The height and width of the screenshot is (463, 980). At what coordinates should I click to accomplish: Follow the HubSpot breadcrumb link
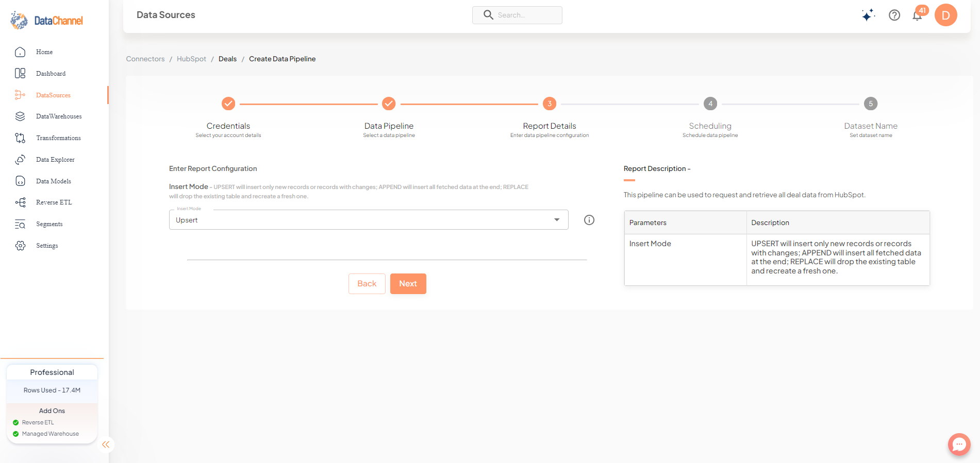191,59
